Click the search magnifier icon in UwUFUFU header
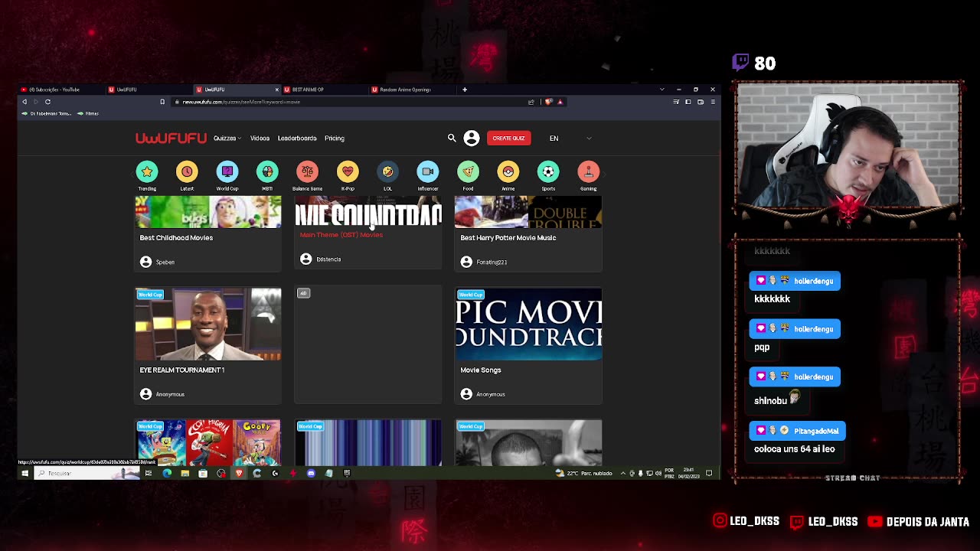 tap(452, 138)
